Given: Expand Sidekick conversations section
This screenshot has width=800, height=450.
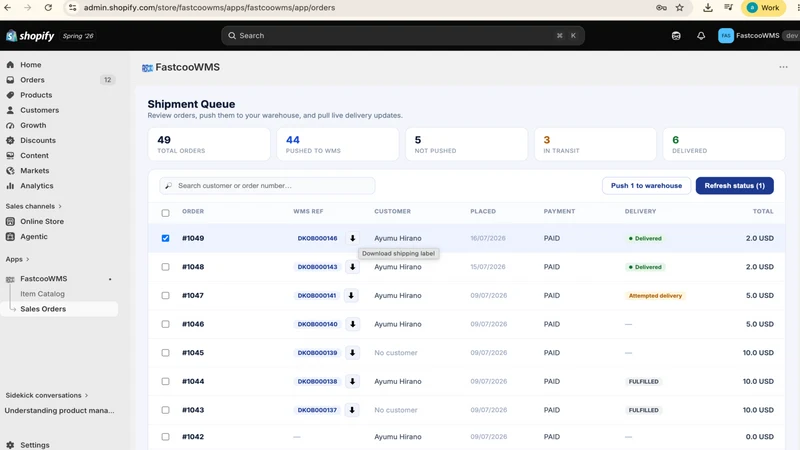Looking at the screenshot, I should [47, 395].
